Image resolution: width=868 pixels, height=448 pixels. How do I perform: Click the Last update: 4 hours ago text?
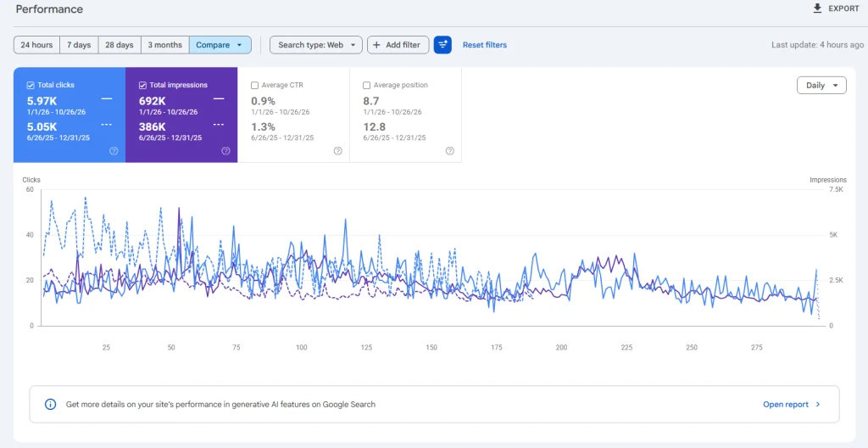point(818,45)
